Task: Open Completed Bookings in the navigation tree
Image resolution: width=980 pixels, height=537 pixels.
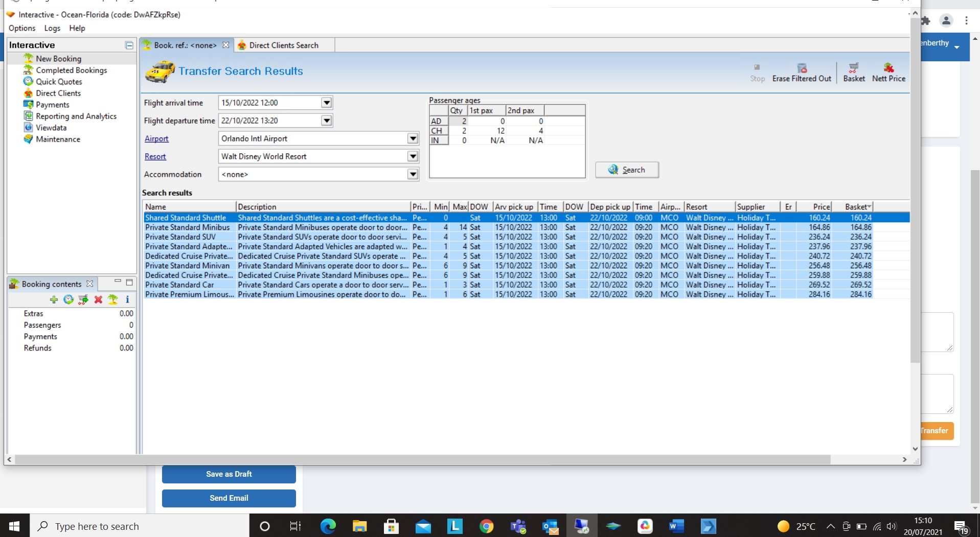Action: point(71,70)
